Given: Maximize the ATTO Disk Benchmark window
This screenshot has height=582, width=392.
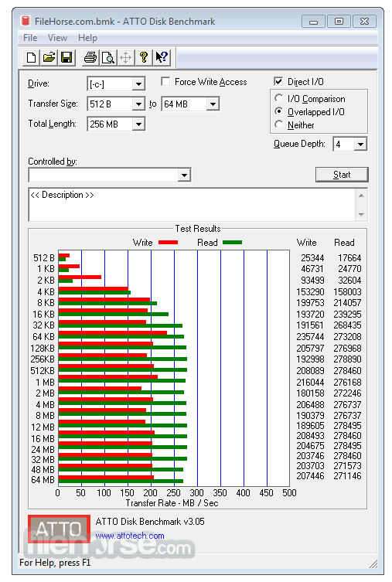Looking at the screenshot, I should 339,22.
